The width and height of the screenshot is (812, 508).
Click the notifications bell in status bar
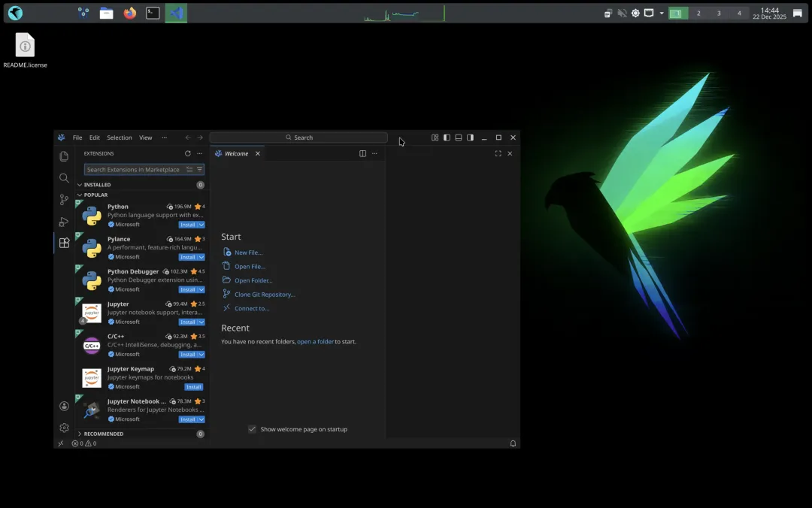pos(513,443)
